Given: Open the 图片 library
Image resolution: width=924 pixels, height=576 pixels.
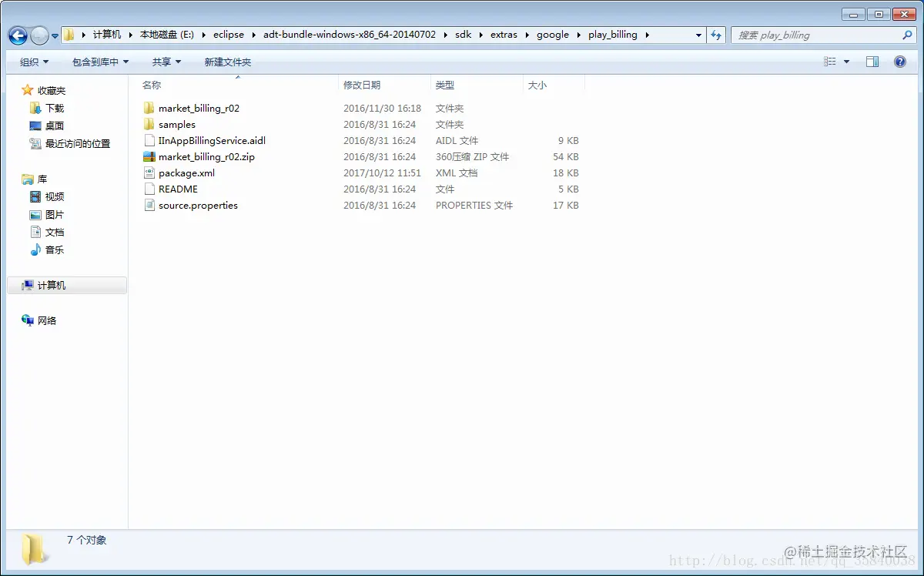Looking at the screenshot, I should click(x=55, y=214).
